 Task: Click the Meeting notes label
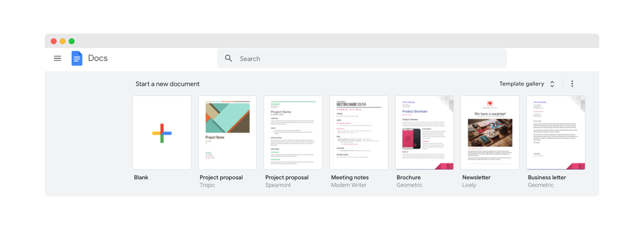tap(350, 178)
